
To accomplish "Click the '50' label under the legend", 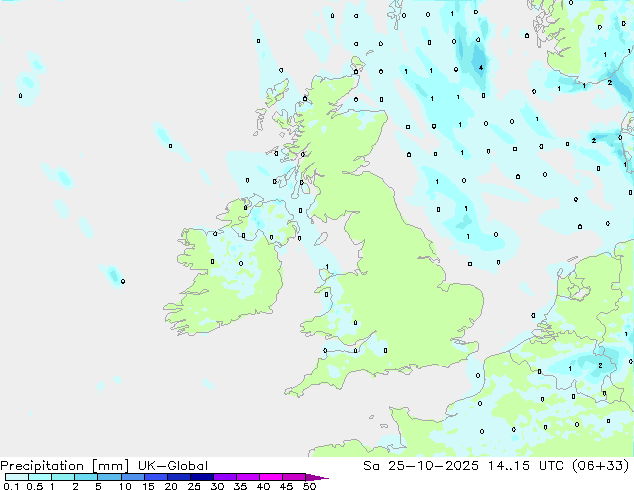I will pos(309,486).
